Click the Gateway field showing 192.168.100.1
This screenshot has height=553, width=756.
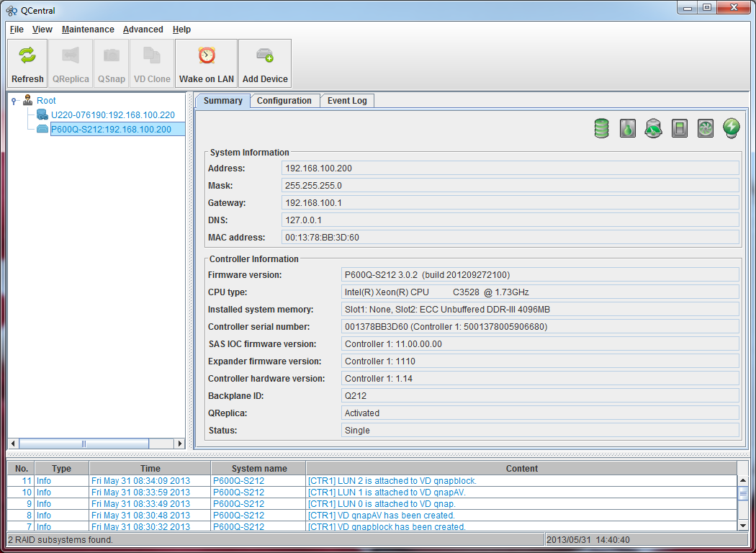coord(510,203)
